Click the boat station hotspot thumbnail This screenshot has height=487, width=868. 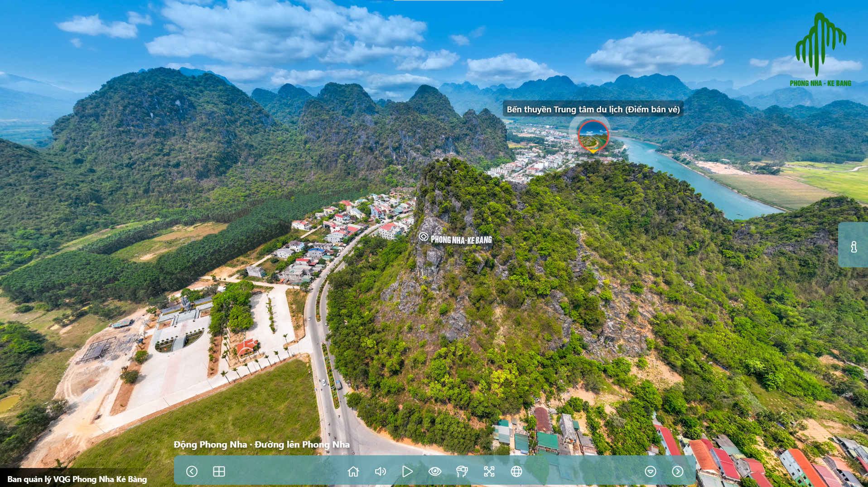coord(593,135)
